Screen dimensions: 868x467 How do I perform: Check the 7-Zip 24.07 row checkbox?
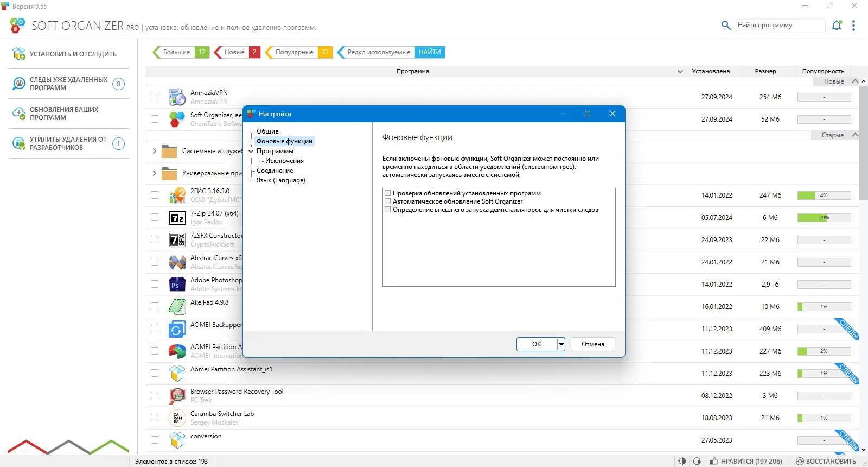155,218
